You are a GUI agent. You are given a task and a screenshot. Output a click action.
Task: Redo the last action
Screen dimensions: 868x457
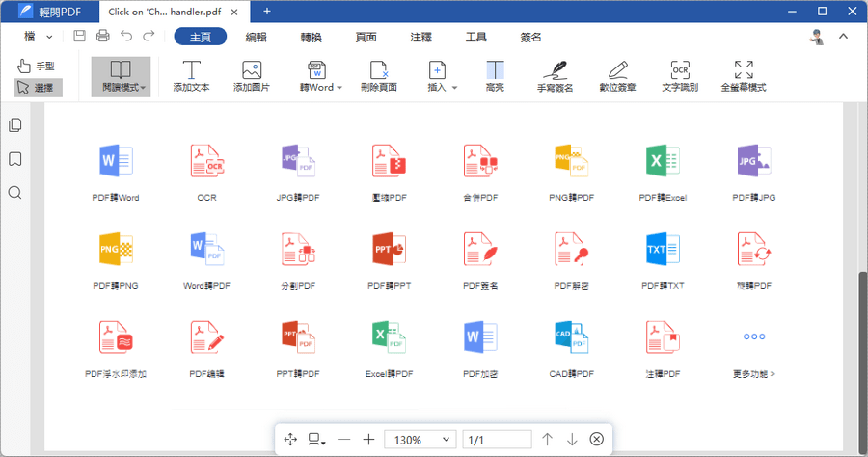(149, 36)
